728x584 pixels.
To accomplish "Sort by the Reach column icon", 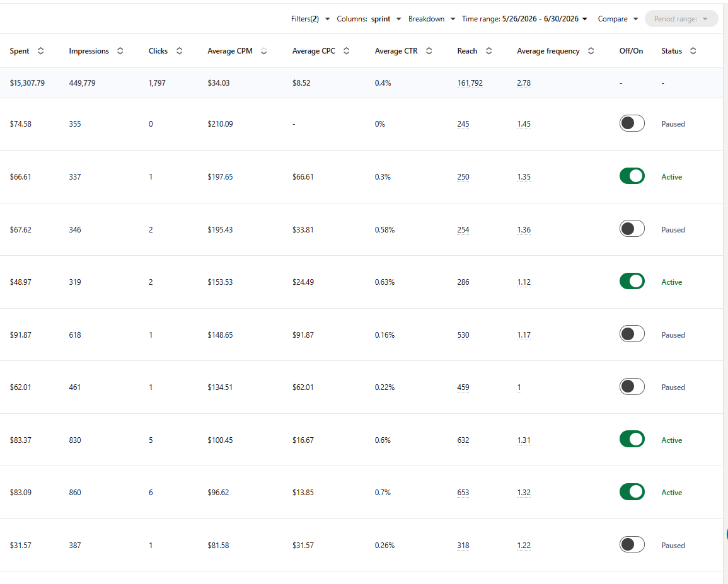I will pyautogui.click(x=489, y=51).
